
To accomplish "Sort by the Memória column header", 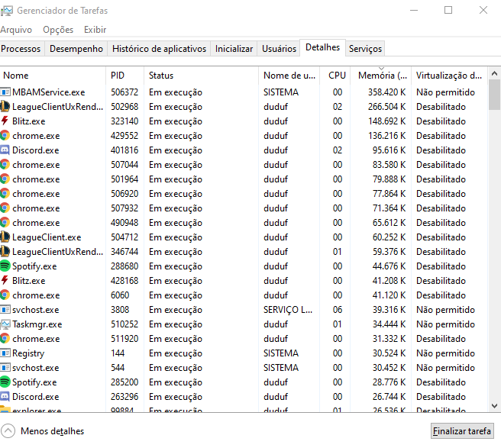I will pyautogui.click(x=381, y=76).
